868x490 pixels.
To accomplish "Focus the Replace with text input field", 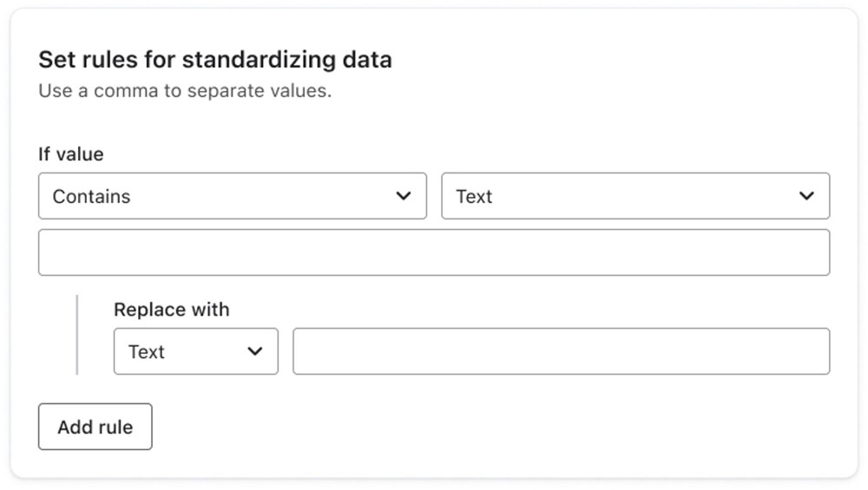I will 561,351.
